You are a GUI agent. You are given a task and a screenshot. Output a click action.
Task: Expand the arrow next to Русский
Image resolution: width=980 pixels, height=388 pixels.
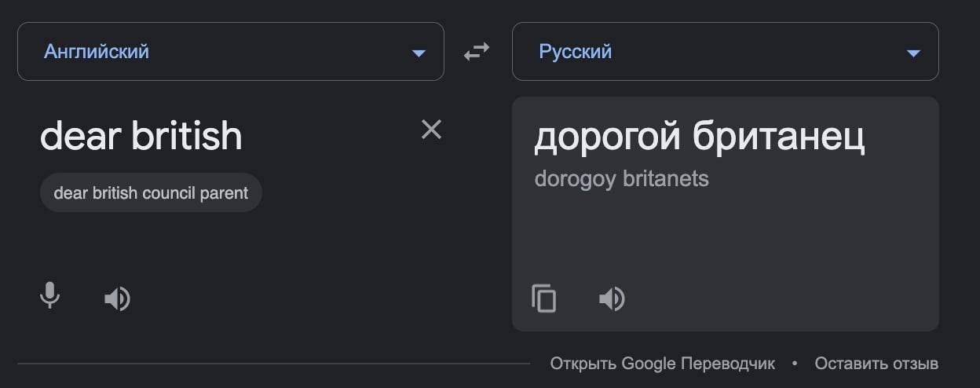[913, 53]
